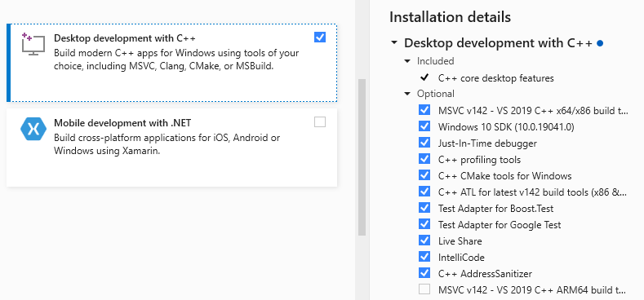644x300 pixels.
Task: Uncheck C++ AddressSanitizer
Action: pyautogui.click(x=424, y=273)
